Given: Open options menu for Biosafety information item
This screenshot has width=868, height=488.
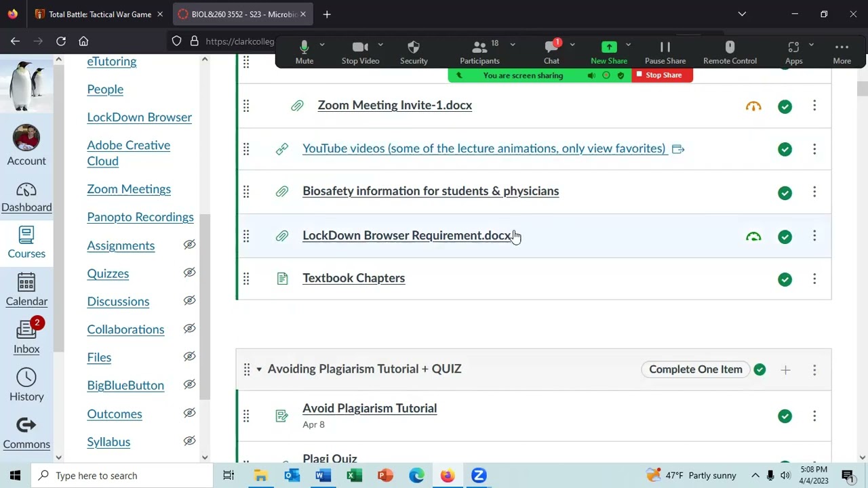Looking at the screenshot, I should (814, 192).
